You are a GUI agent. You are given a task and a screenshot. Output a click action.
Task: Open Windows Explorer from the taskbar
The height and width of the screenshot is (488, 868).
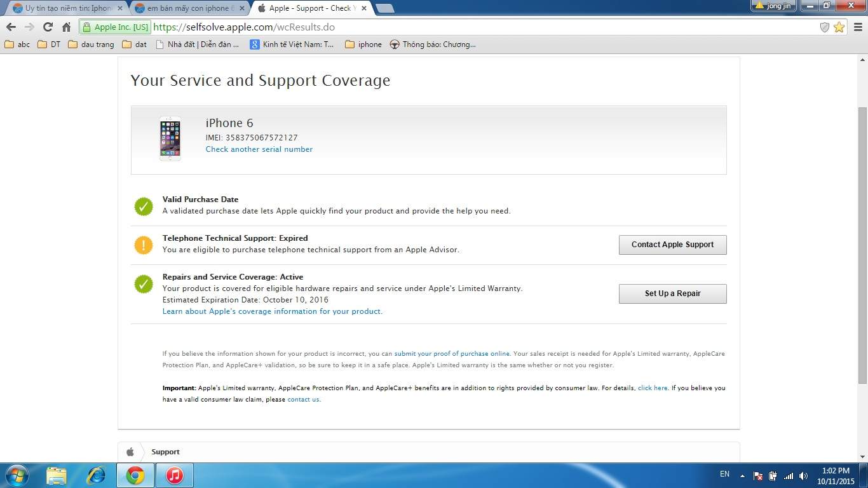point(57,475)
